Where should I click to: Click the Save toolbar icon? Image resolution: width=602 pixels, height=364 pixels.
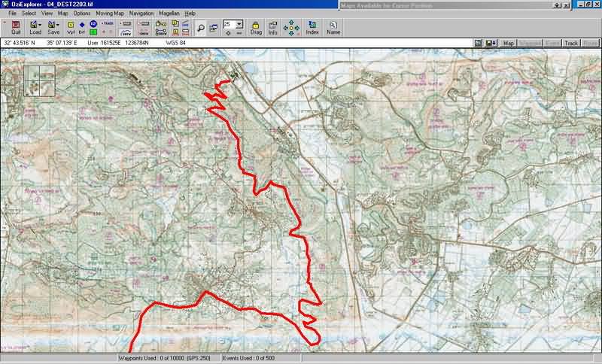point(52,28)
